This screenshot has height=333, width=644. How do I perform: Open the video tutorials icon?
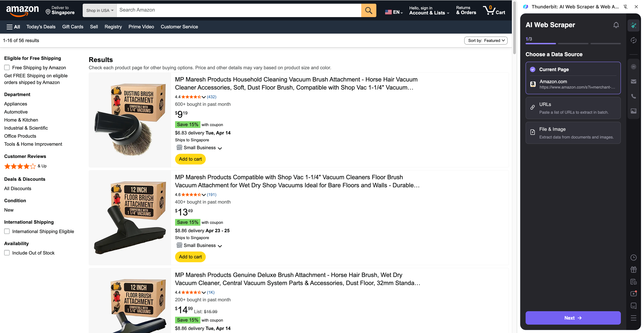[x=633, y=293]
